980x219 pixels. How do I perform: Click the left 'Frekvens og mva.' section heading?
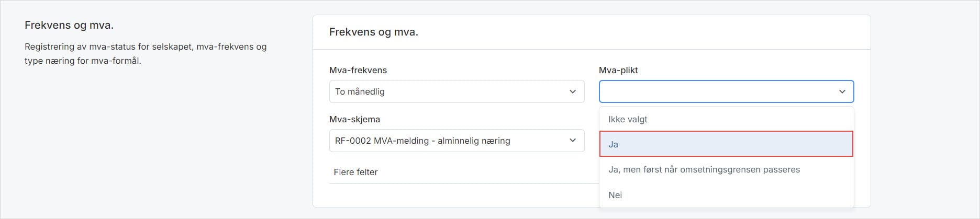tap(69, 25)
